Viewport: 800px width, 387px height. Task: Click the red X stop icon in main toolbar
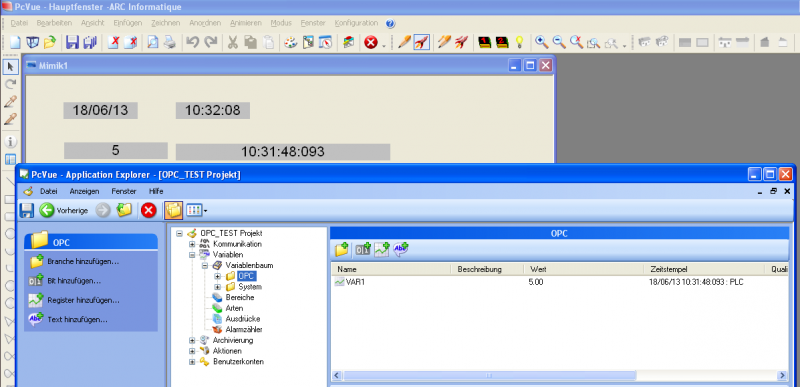370,43
